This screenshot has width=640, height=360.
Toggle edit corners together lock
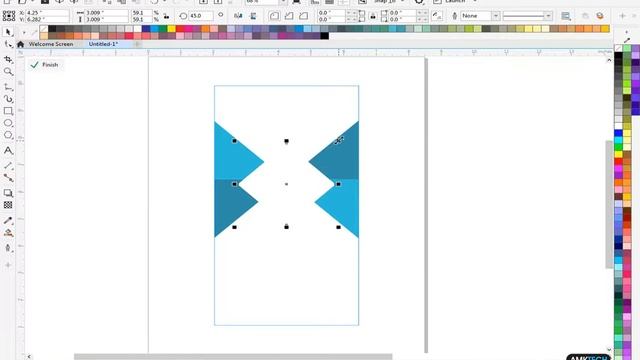[x=373, y=16]
